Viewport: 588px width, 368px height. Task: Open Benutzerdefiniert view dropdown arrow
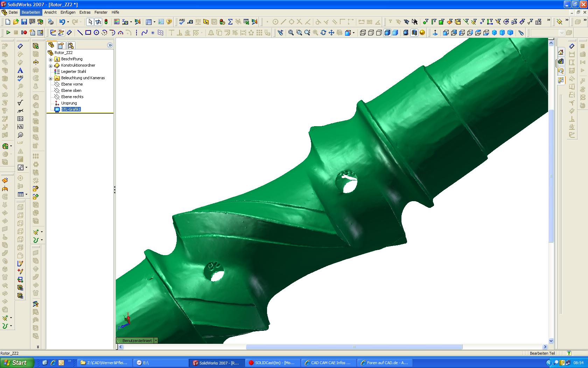pos(156,341)
